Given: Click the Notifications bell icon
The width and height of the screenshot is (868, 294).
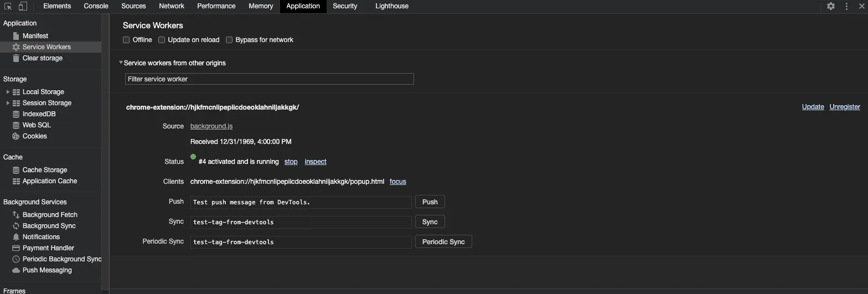Looking at the screenshot, I should [16, 237].
